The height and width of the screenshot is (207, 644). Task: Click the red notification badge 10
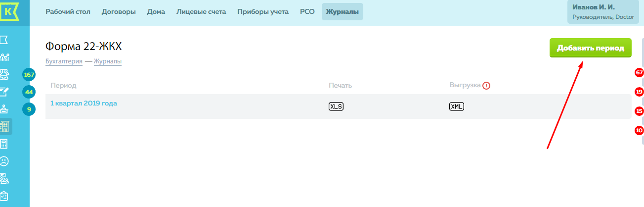click(x=639, y=130)
